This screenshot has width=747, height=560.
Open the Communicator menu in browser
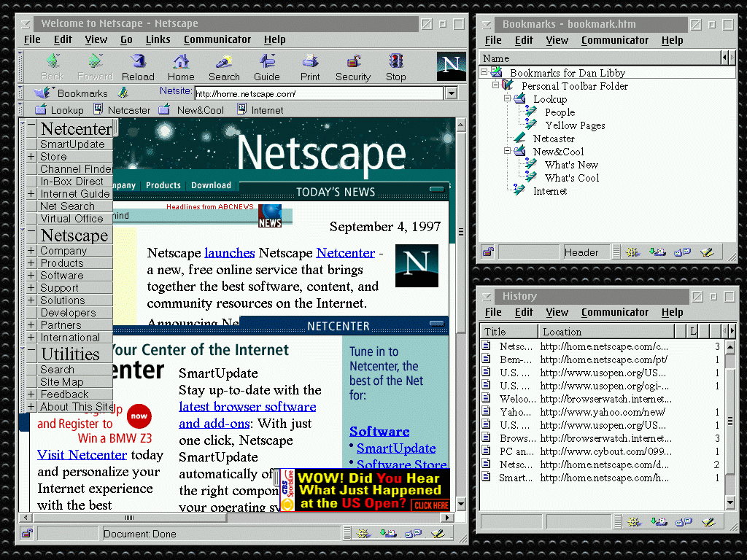click(217, 39)
